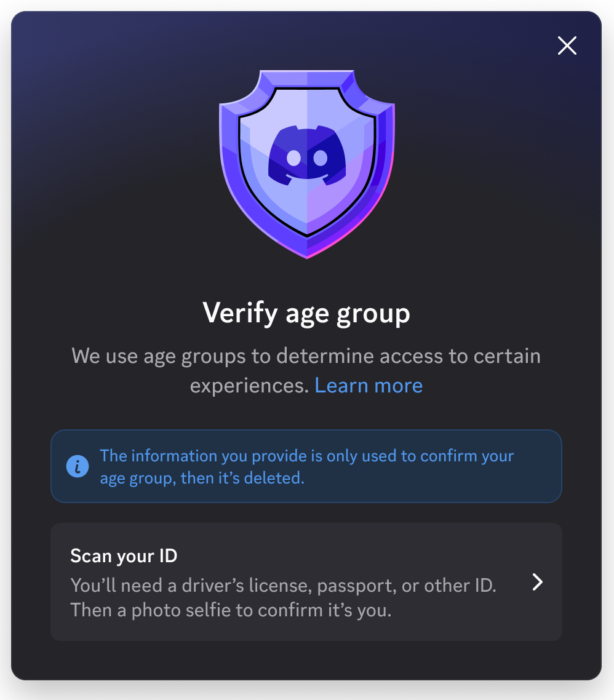This screenshot has height=700, width=614.
Task: Click the top crest of the shield
Action: pos(307,79)
